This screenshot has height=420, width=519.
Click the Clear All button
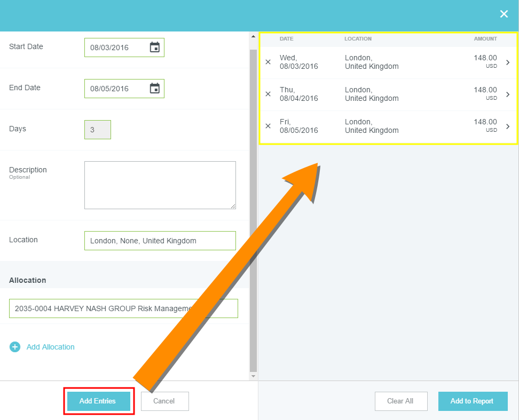[401, 401]
